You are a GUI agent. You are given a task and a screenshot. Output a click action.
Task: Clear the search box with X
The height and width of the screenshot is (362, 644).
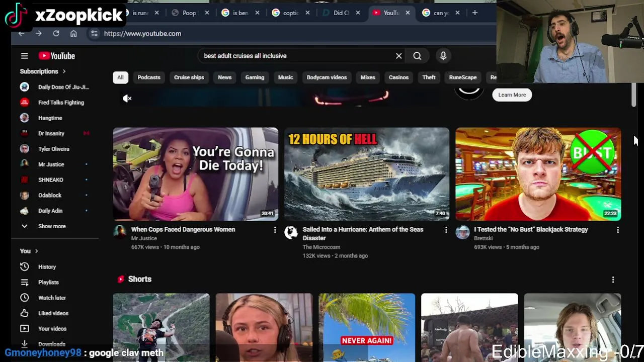(x=398, y=56)
